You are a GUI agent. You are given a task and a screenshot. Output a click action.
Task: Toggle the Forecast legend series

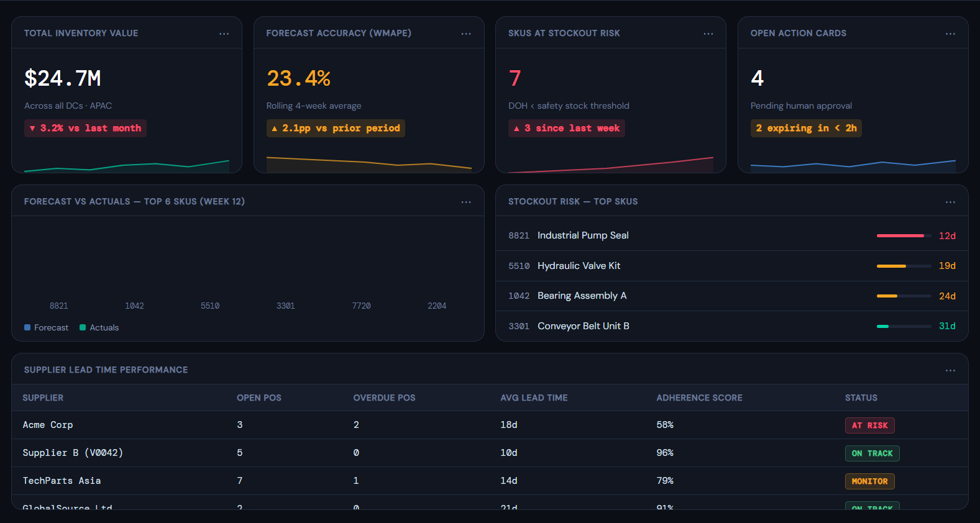coord(47,327)
